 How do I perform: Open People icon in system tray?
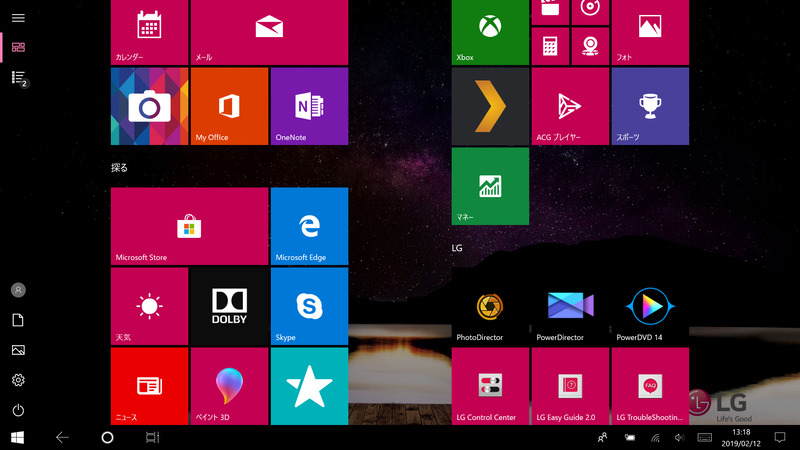tap(603, 437)
